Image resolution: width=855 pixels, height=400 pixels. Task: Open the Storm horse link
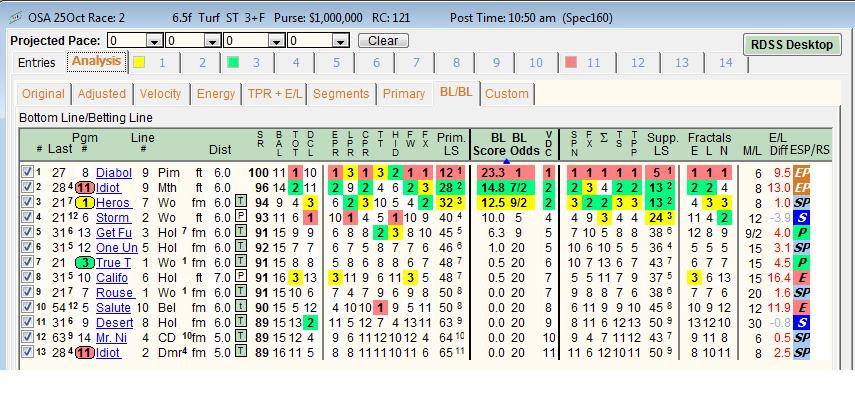tap(113, 218)
